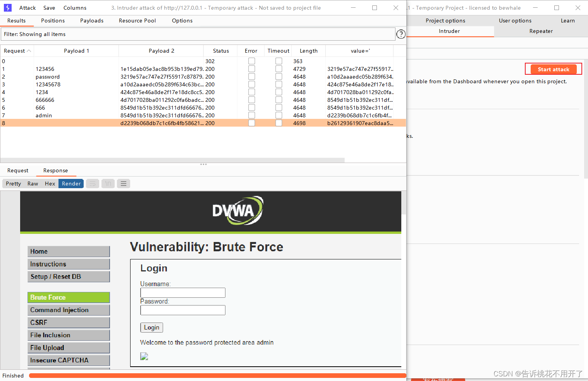This screenshot has width=588, height=381.
Task: Click the Home link in DVWA sidebar
Action: [x=69, y=251]
